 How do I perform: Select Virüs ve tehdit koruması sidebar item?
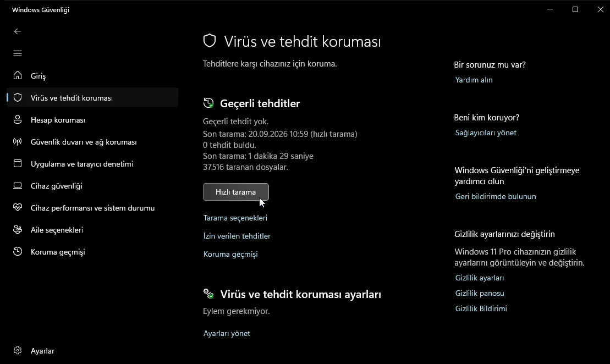pos(92,98)
